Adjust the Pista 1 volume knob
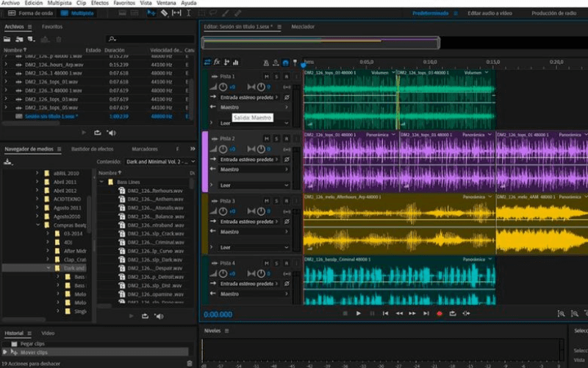588x368 pixels. click(x=223, y=87)
